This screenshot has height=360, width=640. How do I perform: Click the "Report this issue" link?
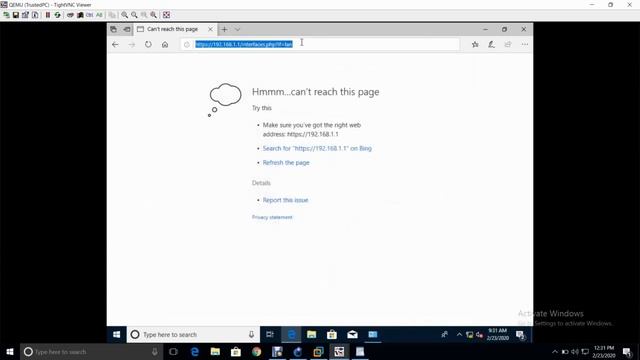click(x=285, y=200)
